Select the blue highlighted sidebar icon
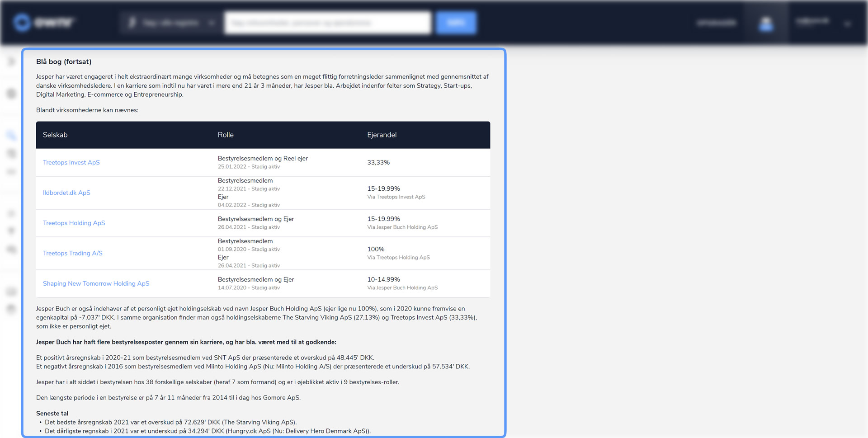This screenshot has width=868, height=438. pos(12,135)
